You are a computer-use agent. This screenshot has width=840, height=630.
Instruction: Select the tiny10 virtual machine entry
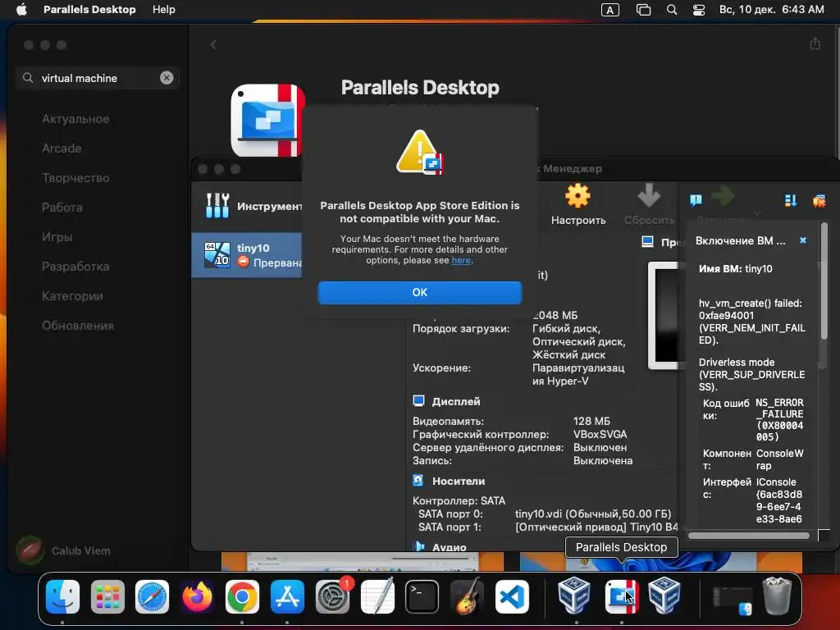pos(246,255)
